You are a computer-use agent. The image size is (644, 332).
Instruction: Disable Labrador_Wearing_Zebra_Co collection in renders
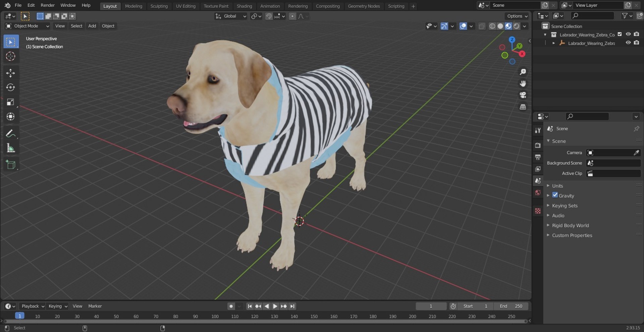pyautogui.click(x=636, y=35)
